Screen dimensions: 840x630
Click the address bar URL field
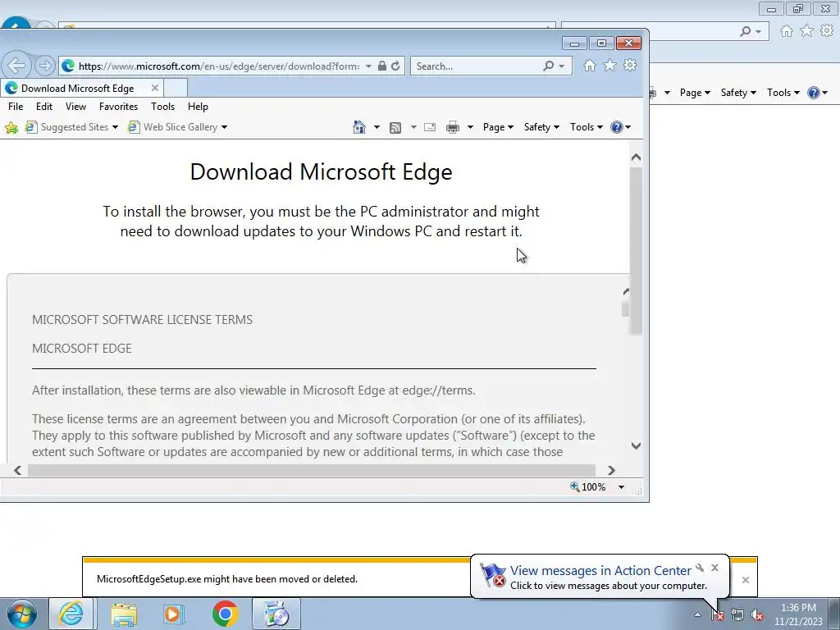tap(219, 66)
